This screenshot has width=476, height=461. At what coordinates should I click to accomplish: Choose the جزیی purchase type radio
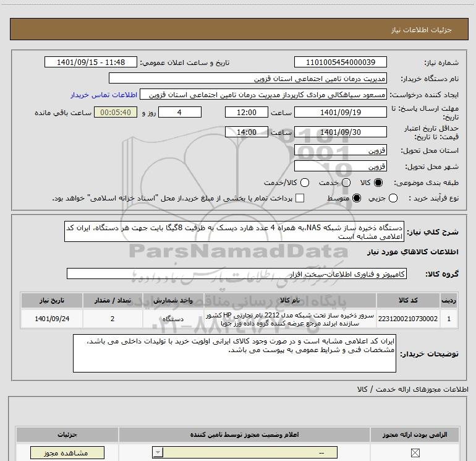(393, 198)
